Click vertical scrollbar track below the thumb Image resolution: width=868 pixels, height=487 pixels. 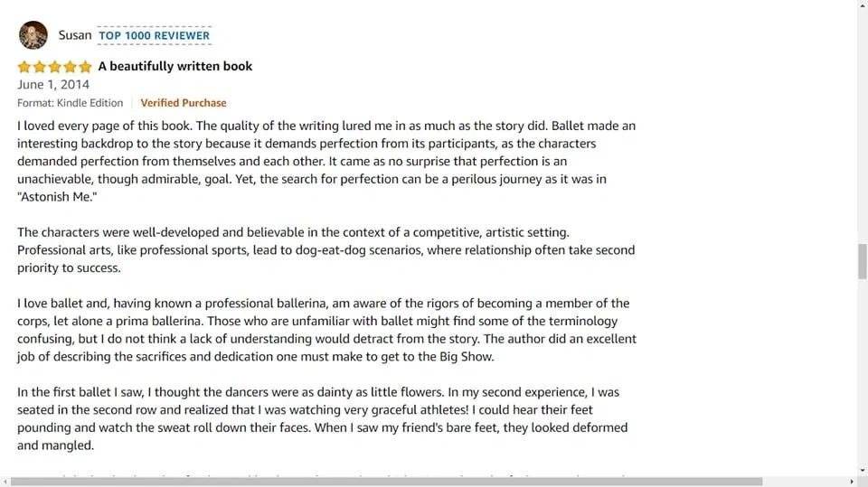(863, 372)
